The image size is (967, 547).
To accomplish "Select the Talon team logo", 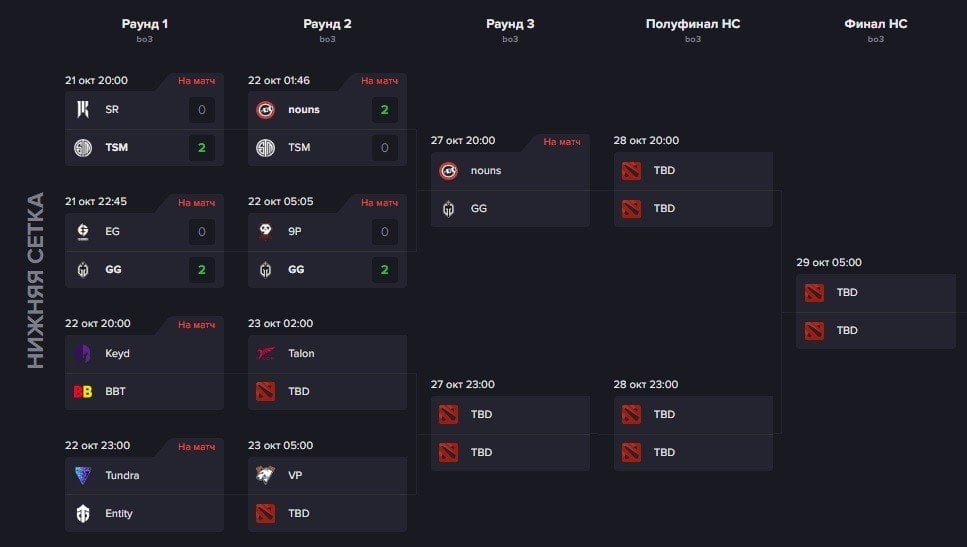I will (266, 353).
